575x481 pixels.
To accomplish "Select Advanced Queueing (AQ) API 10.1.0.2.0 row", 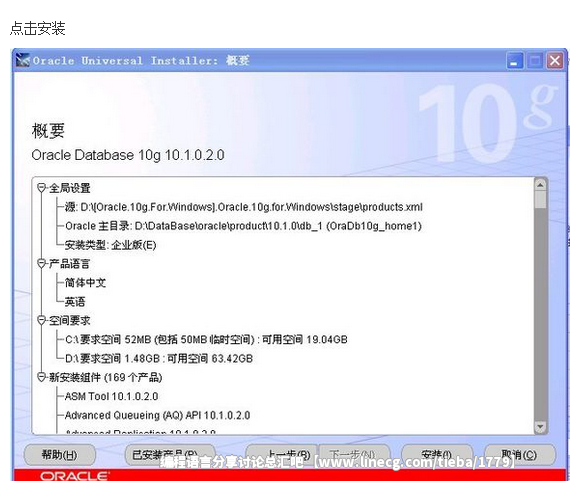I will click(157, 415).
